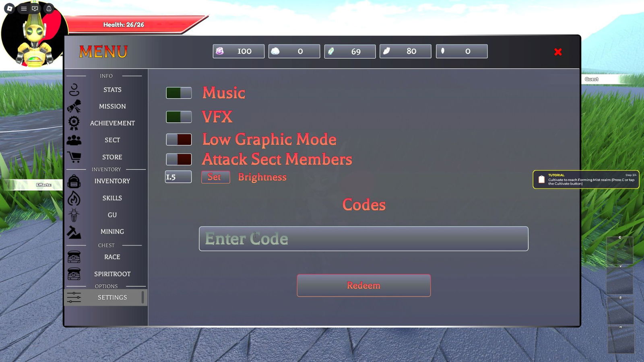
Task: Select the Skills flame icon
Action: click(74, 198)
